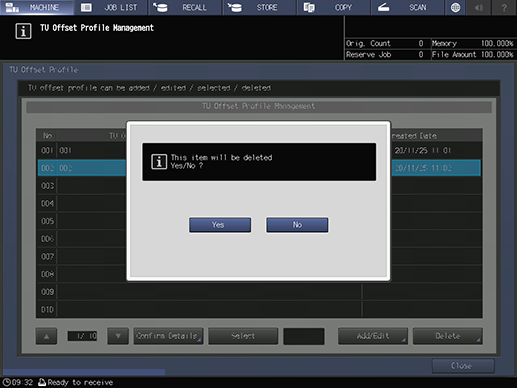Open the MACHINE tab
517x388 pixels.
pos(37,7)
